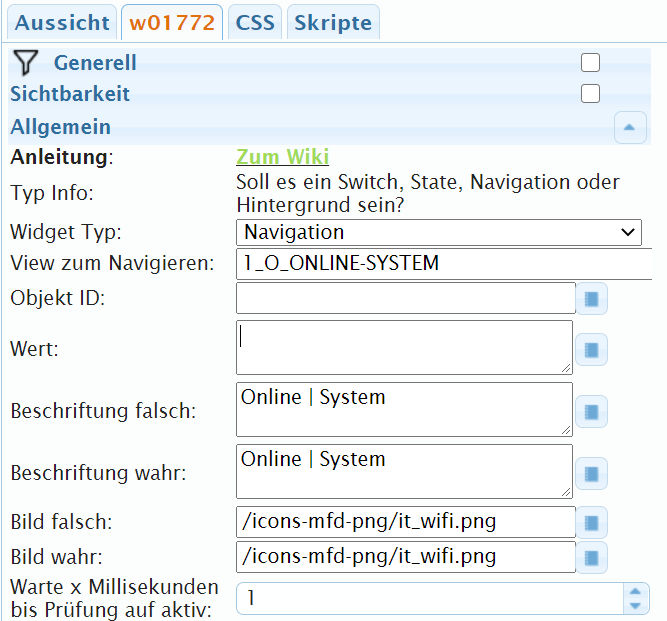
Task: Follow the Zum Wiki link
Action: pyautogui.click(x=282, y=157)
